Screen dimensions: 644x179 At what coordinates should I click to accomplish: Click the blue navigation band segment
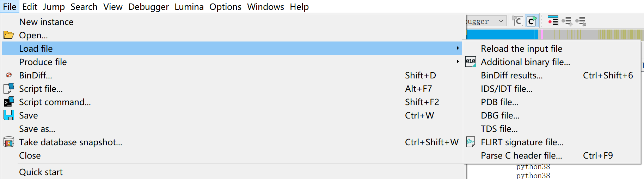pos(500,34)
